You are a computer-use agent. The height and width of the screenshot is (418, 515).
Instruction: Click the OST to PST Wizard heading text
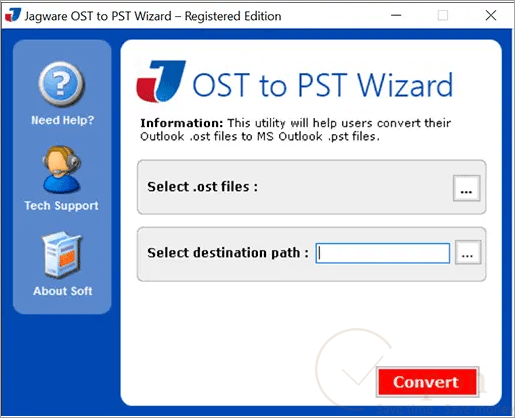(322, 85)
